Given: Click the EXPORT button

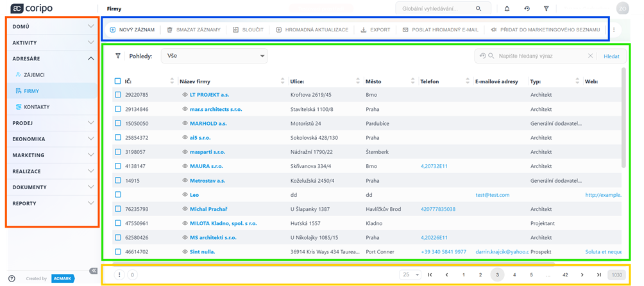Looking at the screenshot, I should tap(375, 29).
